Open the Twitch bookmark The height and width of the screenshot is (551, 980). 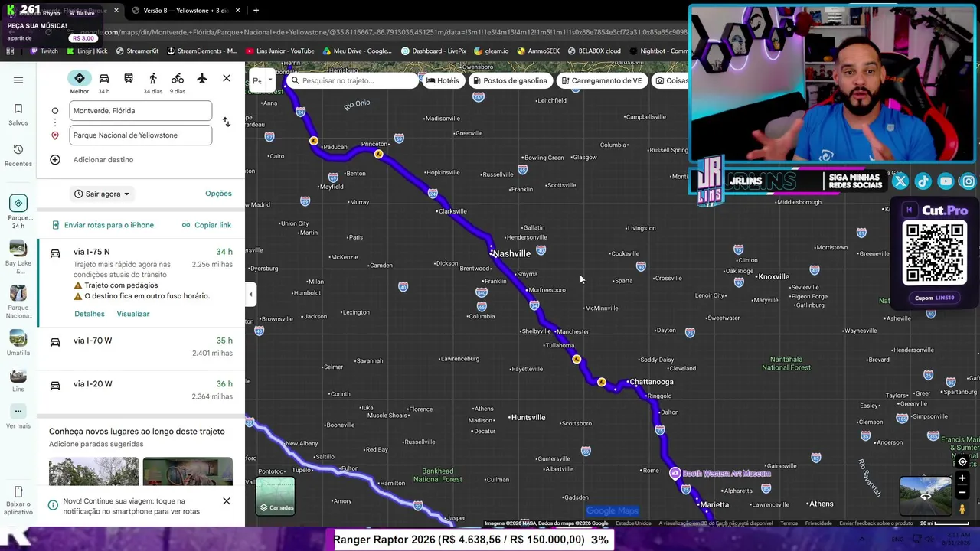[44, 51]
